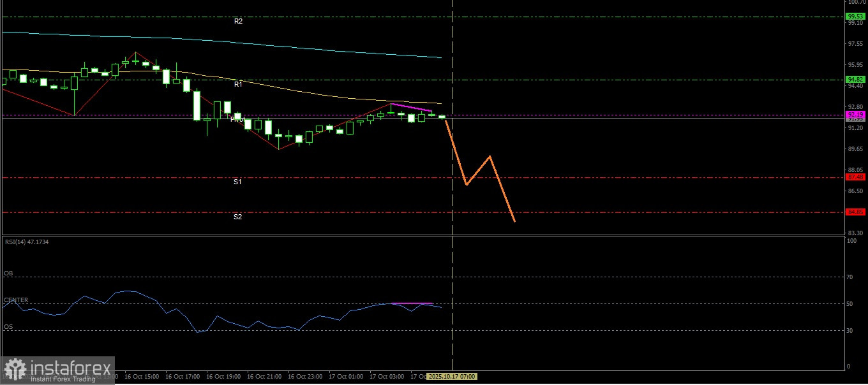This screenshot has width=868, height=385.
Task: Click the OB overbought level label
Action: (x=8, y=273)
